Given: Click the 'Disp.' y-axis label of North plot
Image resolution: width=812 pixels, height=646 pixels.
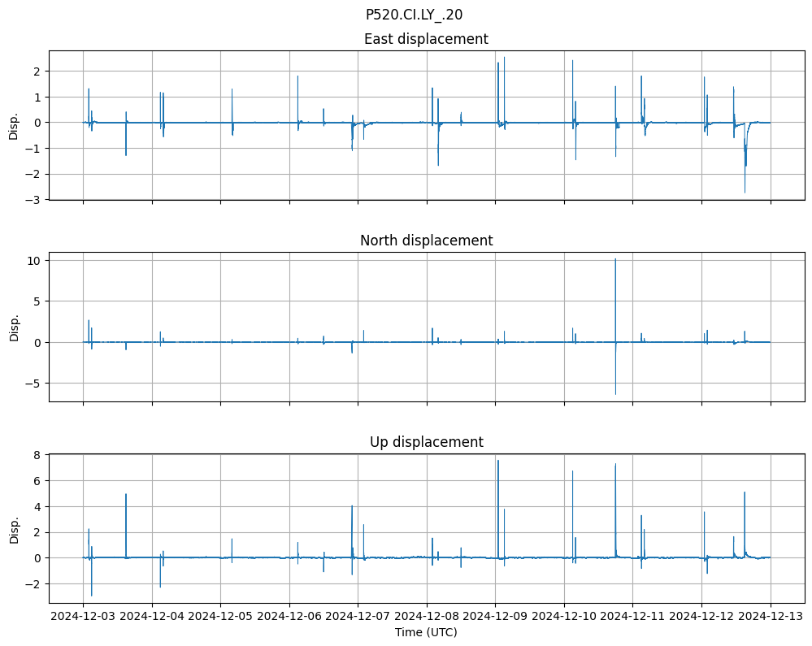Looking at the screenshot, I should click(14, 327).
